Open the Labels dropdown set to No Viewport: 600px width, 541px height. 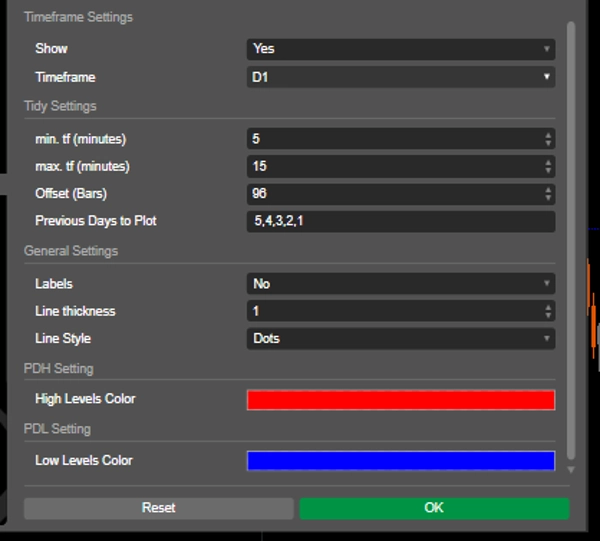tap(400, 284)
